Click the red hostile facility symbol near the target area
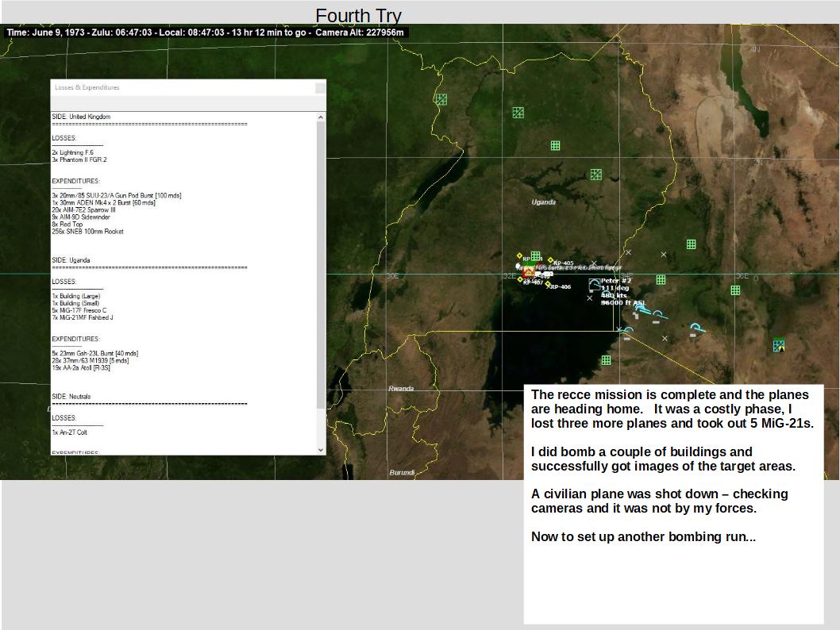Image resolution: width=840 pixels, height=630 pixels. [527, 271]
